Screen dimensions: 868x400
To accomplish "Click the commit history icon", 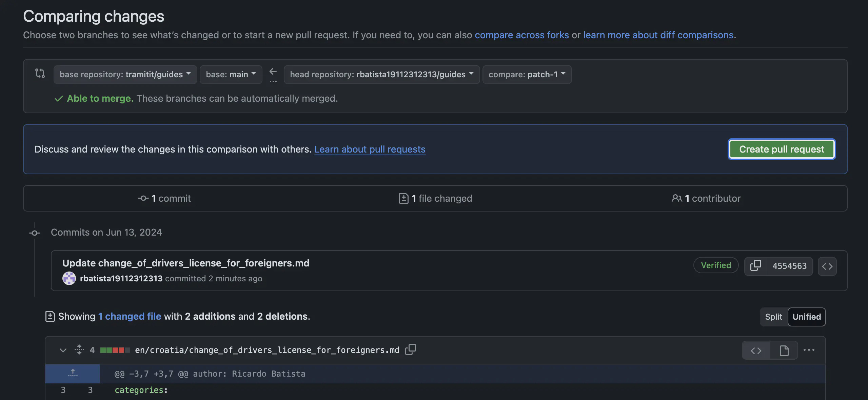I will [x=142, y=198].
